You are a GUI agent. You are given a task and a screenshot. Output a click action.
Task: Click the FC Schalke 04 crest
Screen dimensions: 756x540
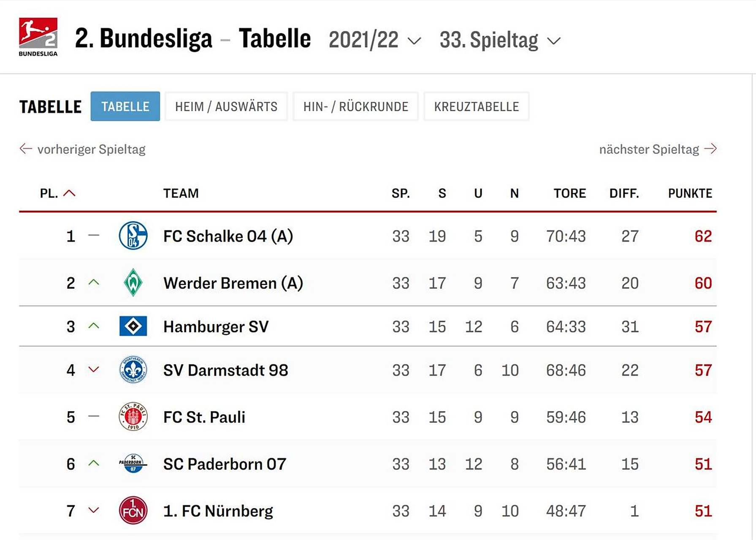133,235
